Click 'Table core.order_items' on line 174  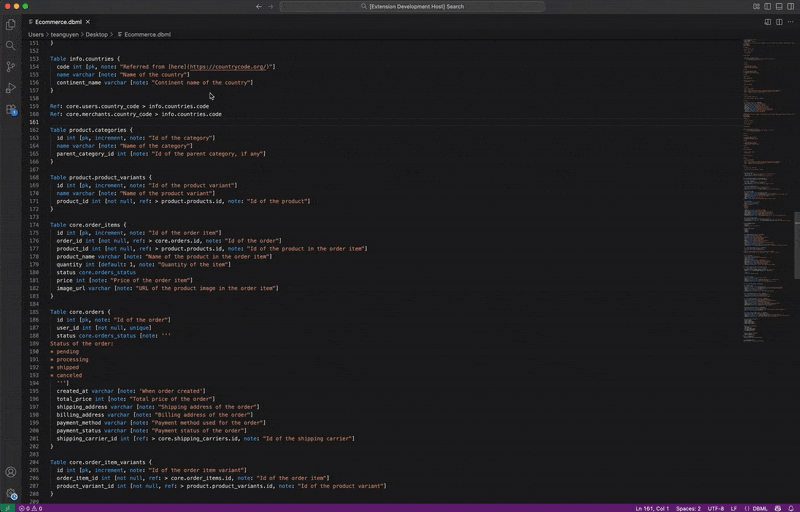85,225
